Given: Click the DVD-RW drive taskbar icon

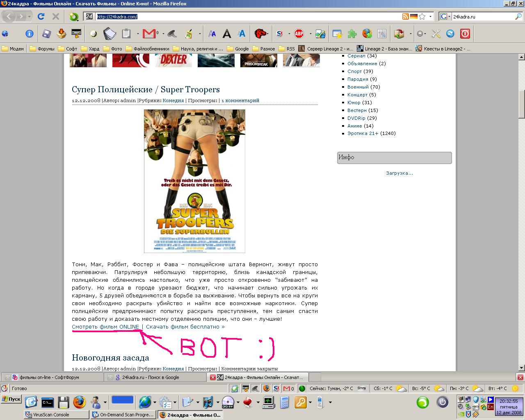Looking at the screenshot, I should 228,402.
